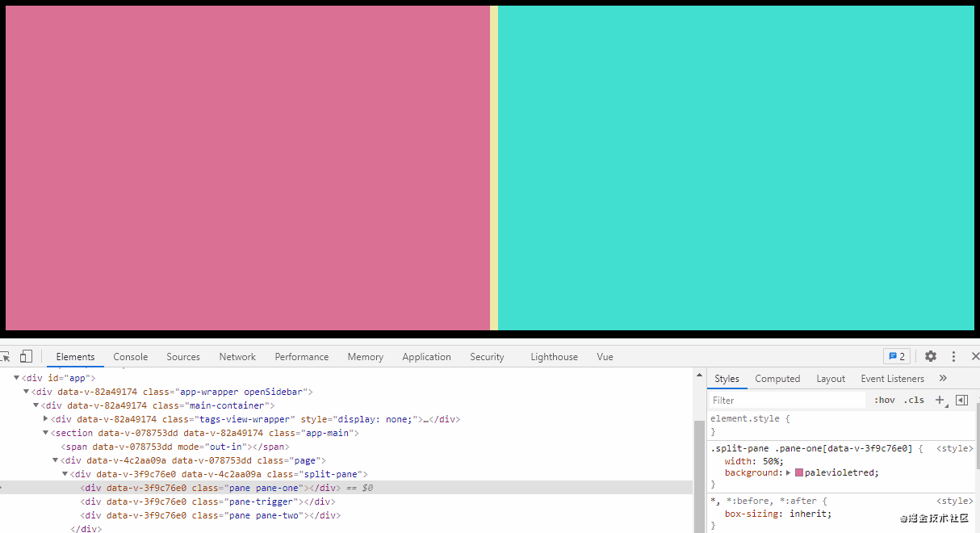Click the Filter styles input field
980x533 pixels.
click(787, 400)
